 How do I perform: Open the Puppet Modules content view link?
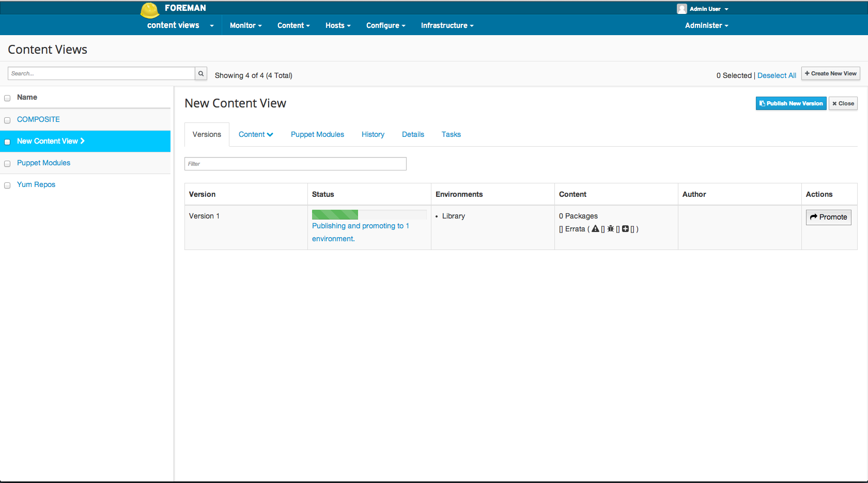(43, 163)
